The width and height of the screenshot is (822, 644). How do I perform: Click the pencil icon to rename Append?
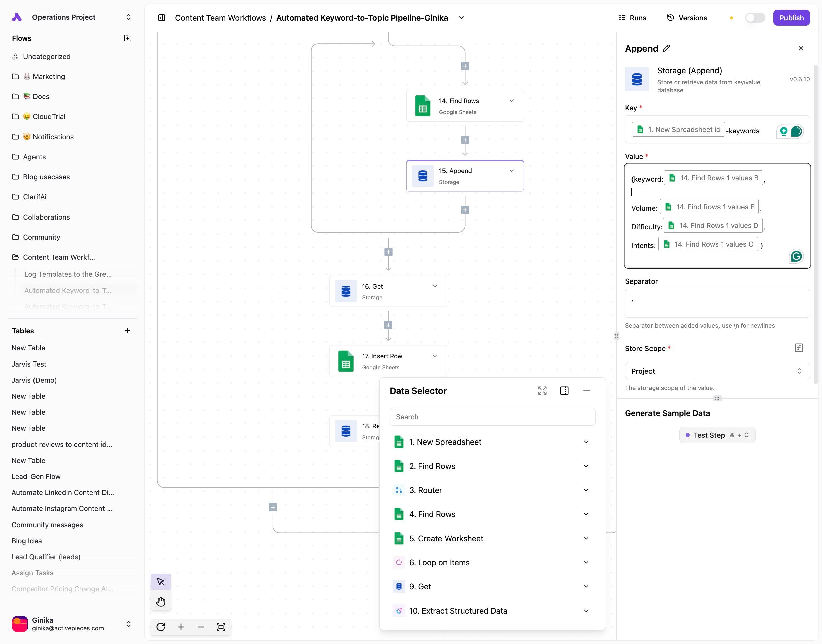(666, 48)
